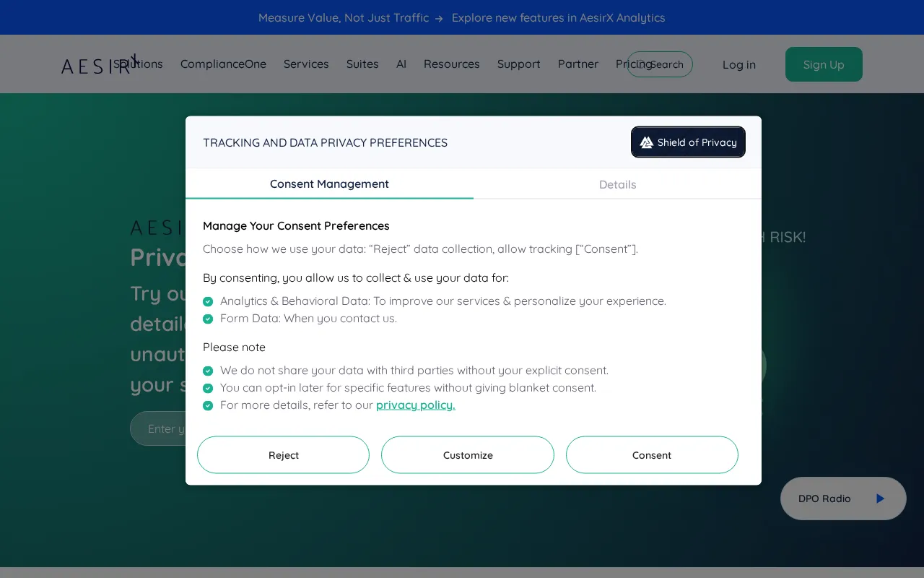The height and width of the screenshot is (578, 924).
Task: Click the Sign Up button
Action: [x=824, y=64]
